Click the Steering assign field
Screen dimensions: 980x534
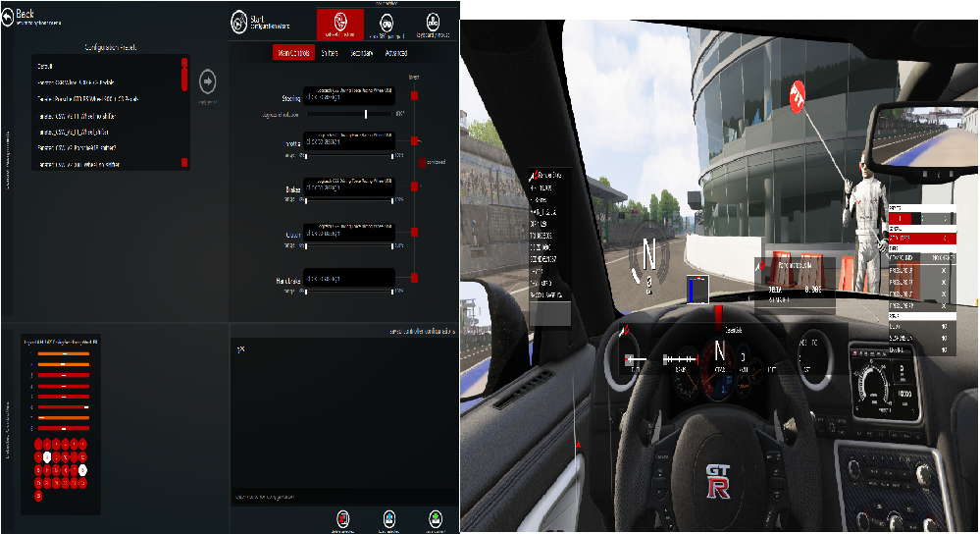pyautogui.click(x=349, y=95)
